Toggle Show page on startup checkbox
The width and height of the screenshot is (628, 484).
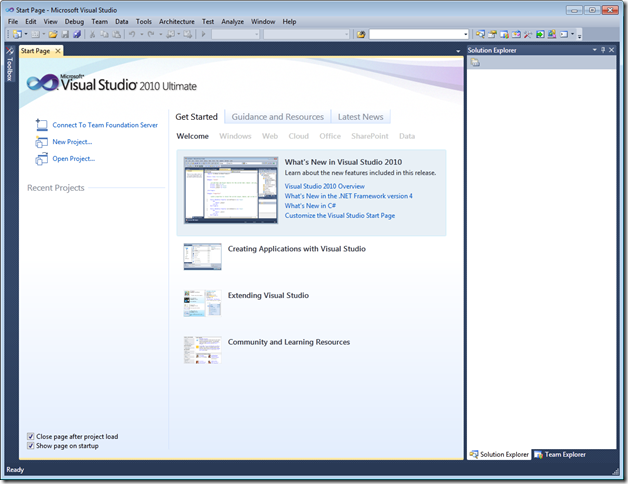(x=30, y=446)
